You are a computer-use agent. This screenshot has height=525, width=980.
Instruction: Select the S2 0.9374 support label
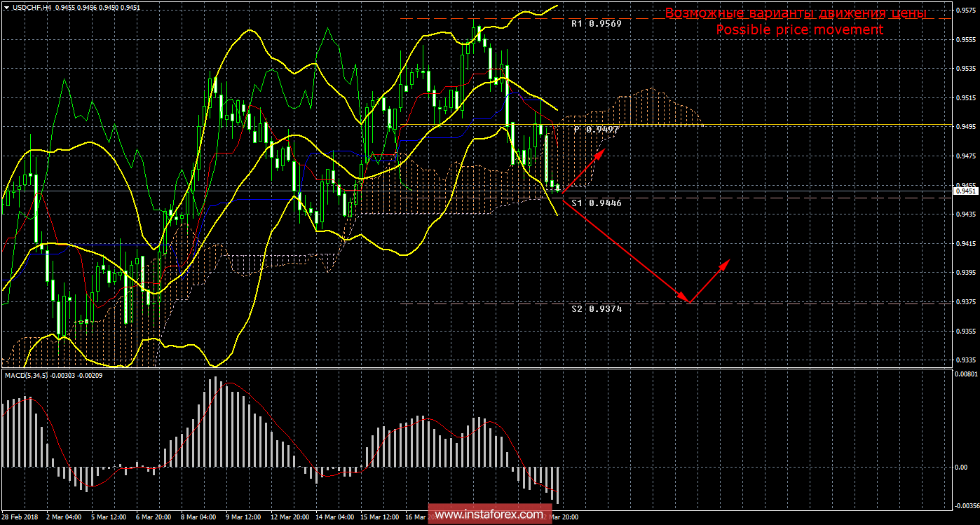click(596, 308)
